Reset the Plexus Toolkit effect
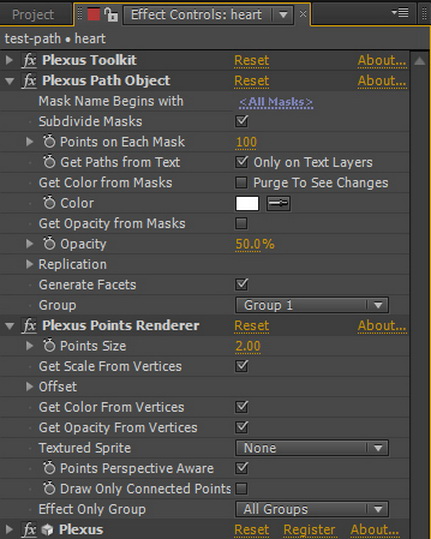Viewport: 431px width, 539px height. [252, 60]
